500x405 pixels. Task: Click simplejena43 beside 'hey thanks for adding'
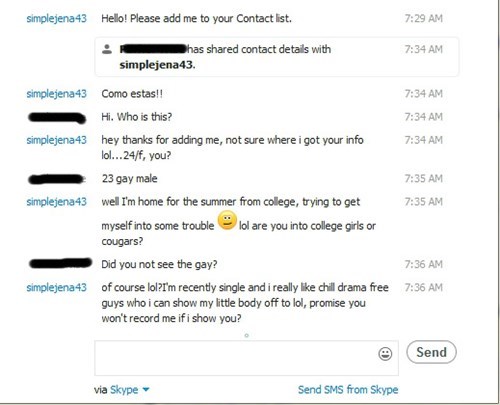pyautogui.click(x=56, y=140)
